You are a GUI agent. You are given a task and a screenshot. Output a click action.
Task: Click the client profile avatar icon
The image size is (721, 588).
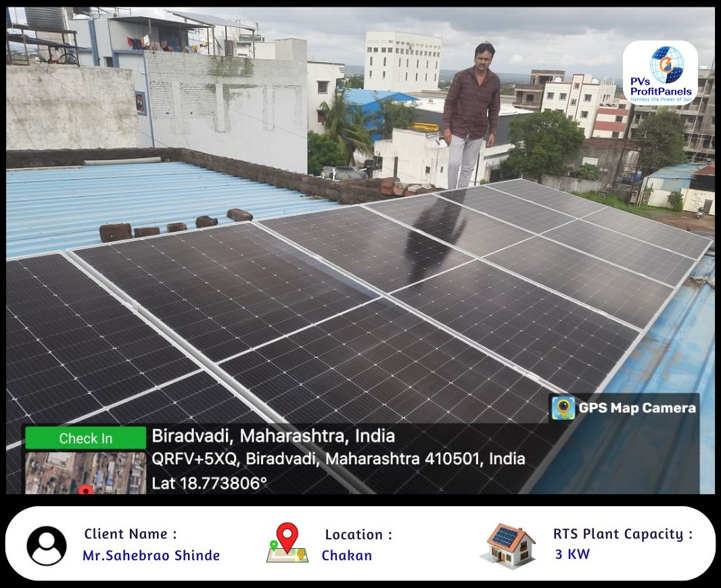pyautogui.click(x=47, y=545)
